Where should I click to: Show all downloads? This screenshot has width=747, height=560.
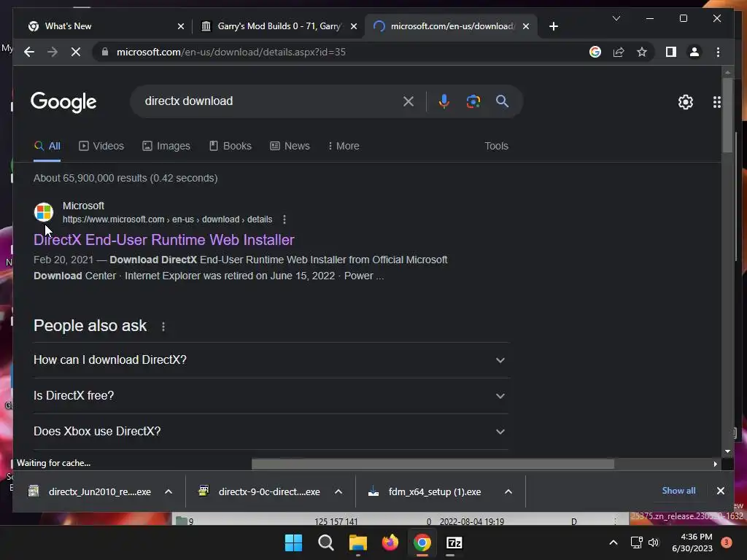678,491
